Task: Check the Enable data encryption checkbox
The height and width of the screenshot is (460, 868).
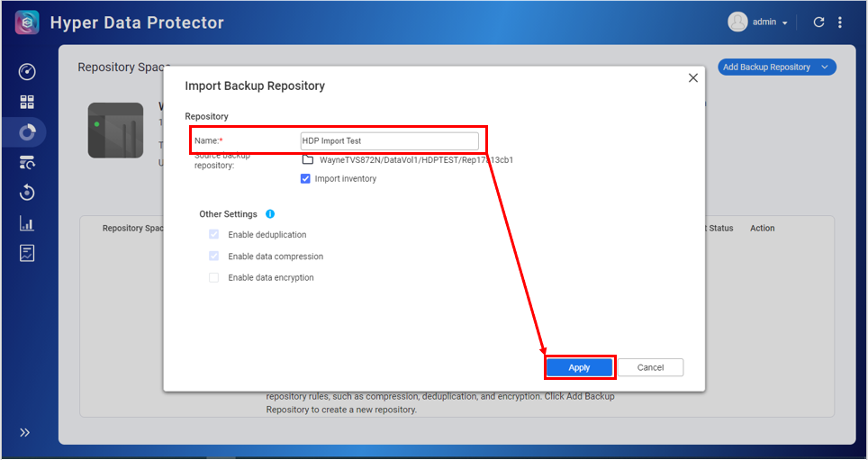Action: point(213,278)
